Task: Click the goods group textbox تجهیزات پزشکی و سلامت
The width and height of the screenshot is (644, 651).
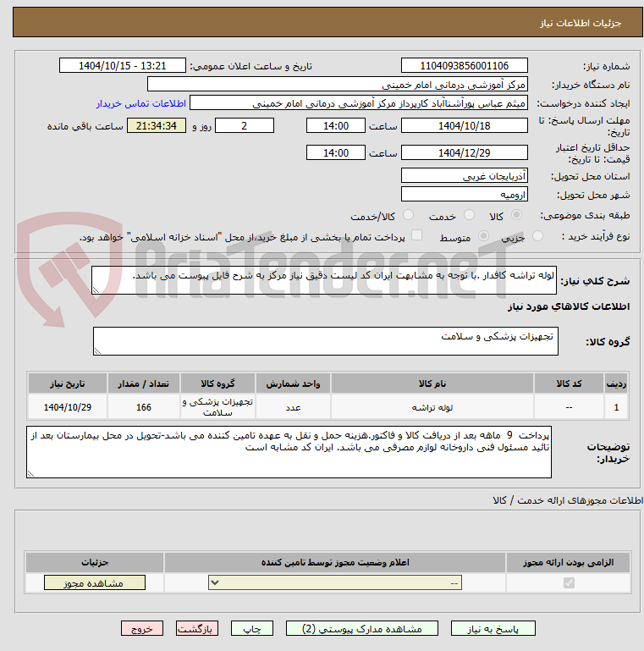Action: tap(326, 341)
